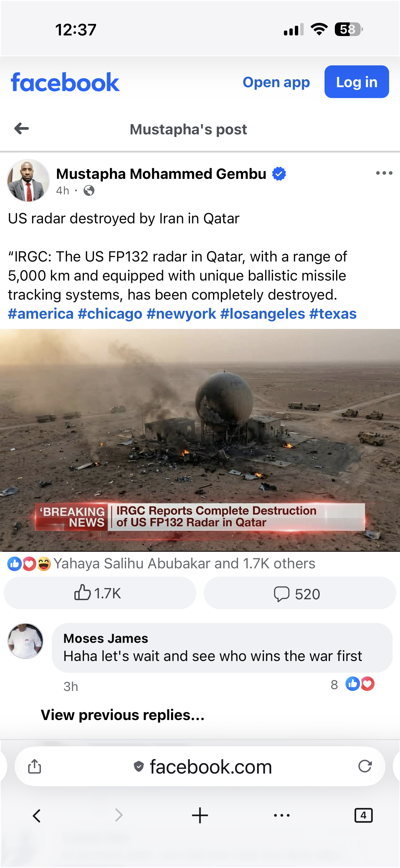Open the Safari more options ellipsis
This screenshot has width=400, height=868.
click(282, 815)
